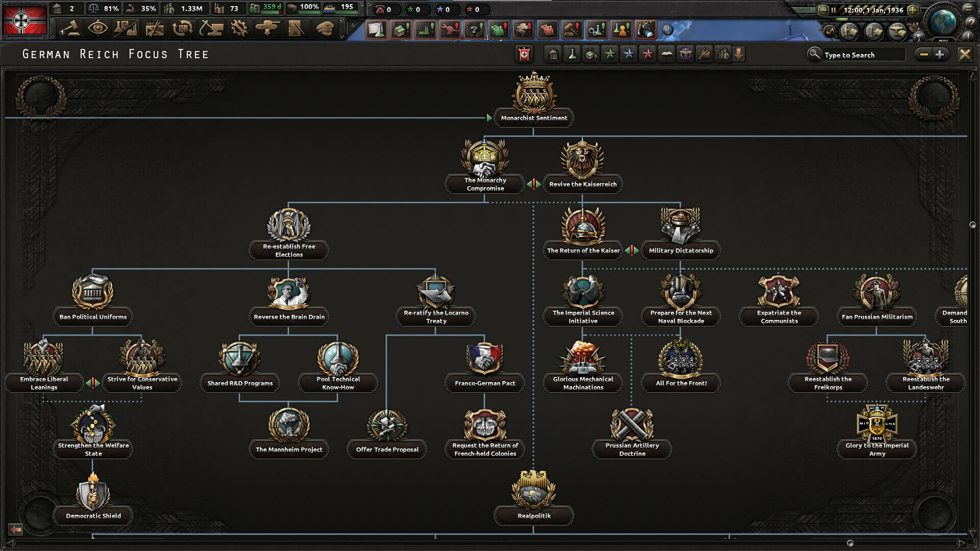
Task: Select the Military Dictatorship focus
Action: coord(681,234)
